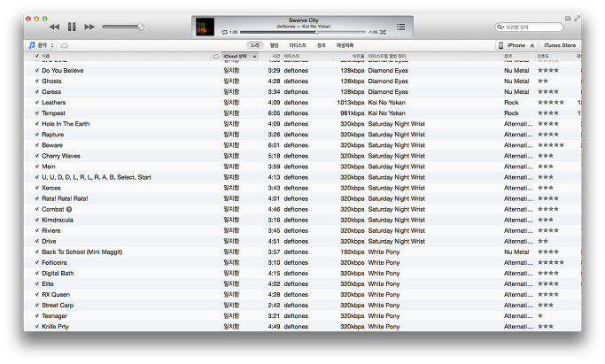Click the Swerve City album artwork

pyautogui.click(x=205, y=27)
